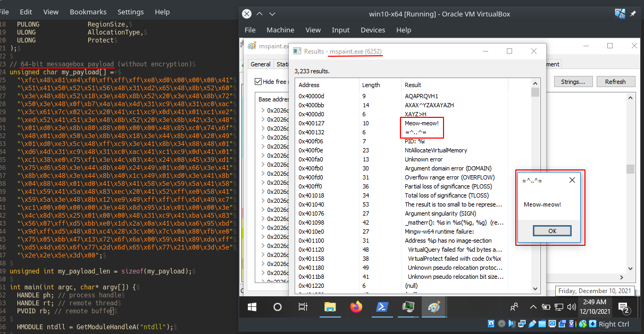This screenshot has width=644, height=334.
Task: Open the VirtualBox Machine menu
Action: pyautogui.click(x=280, y=30)
